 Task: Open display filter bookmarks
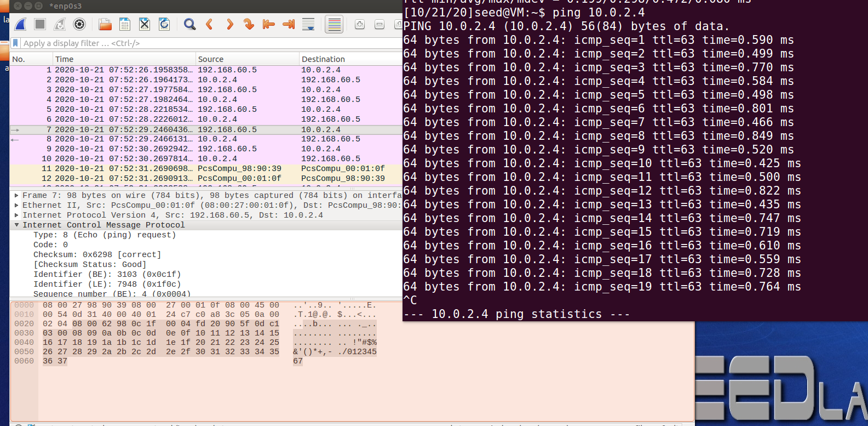point(16,43)
